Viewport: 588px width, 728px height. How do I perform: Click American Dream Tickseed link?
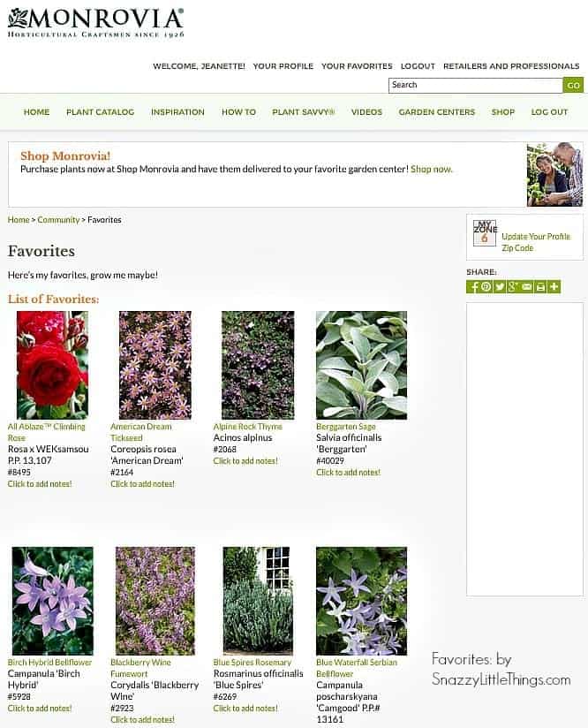[141, 432]
